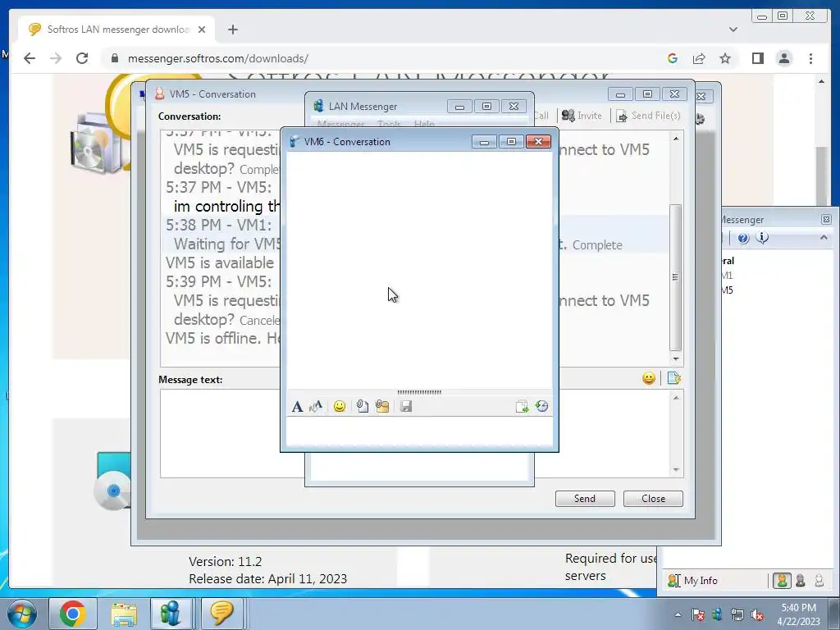Viewport: 840px width, 630px height.
Task: Click the Chrome taskbar icon
Action: click(x=73, y=614)
